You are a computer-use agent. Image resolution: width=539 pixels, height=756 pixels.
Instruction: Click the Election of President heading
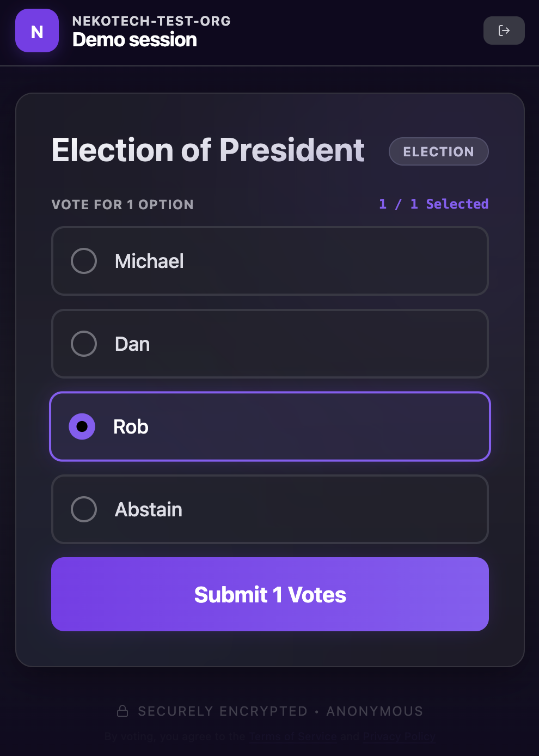(207, 151)
